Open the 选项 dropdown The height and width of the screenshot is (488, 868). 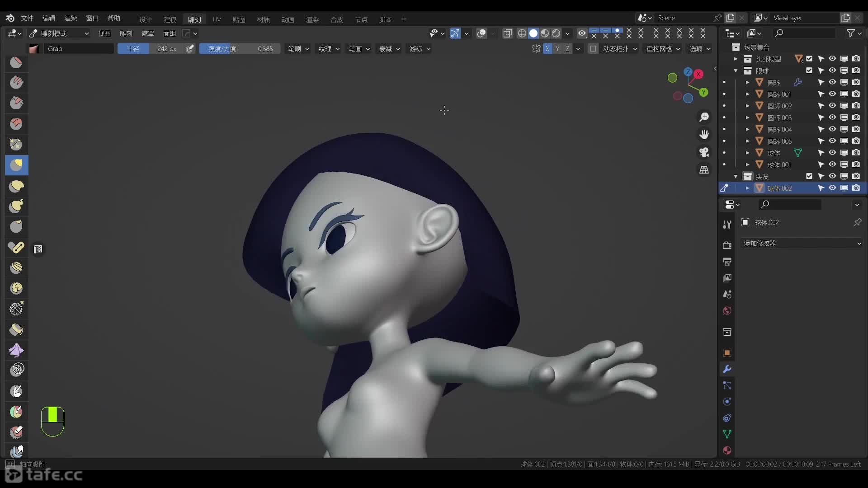click(x=700, y=49)
